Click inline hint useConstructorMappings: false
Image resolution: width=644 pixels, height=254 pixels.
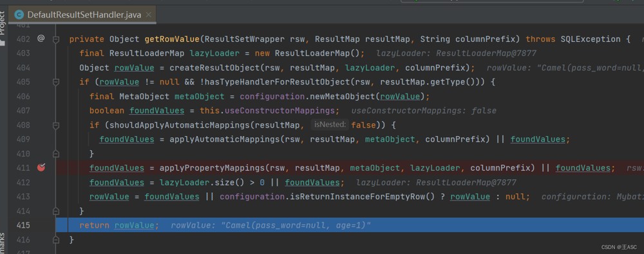pyautogui.click(x=424, y=110)
